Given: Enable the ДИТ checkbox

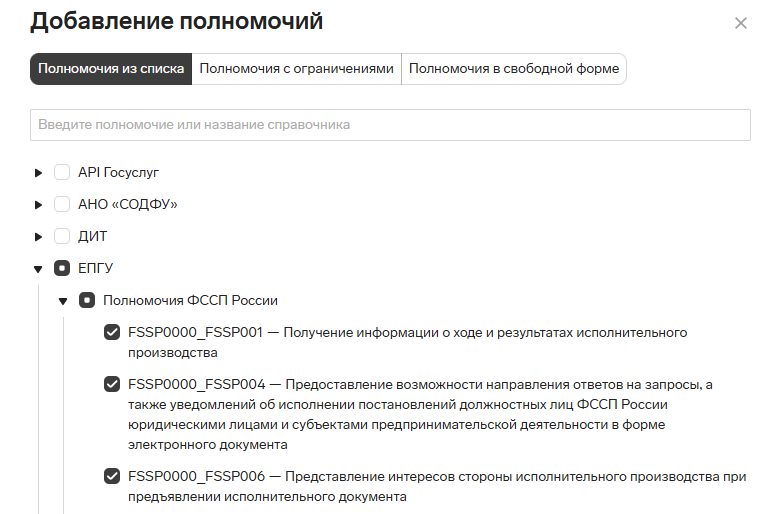Looking at the screenshot, I should click(x=62, y=236).
